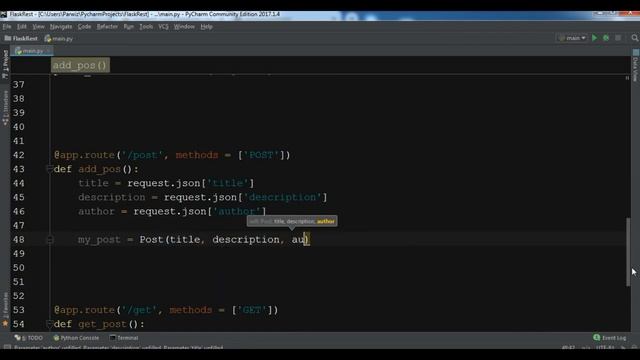Click the UTF-8 encoding in status bar
640x360 pixels.
click(x=604, y=348)
